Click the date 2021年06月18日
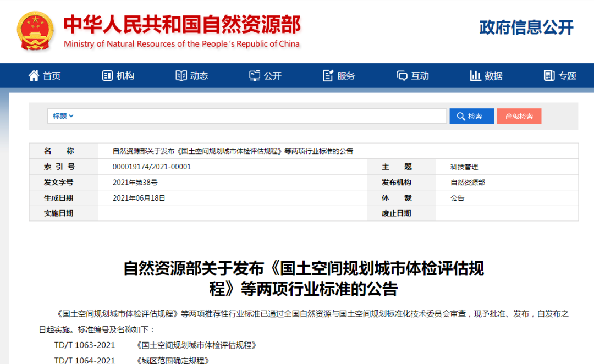Viewport: 594px width, 364px height. point(139,198)
